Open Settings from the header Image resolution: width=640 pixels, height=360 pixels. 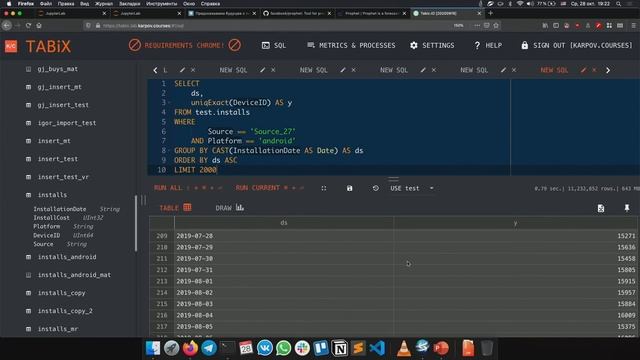pyautogui.click(x=432, y=45)
